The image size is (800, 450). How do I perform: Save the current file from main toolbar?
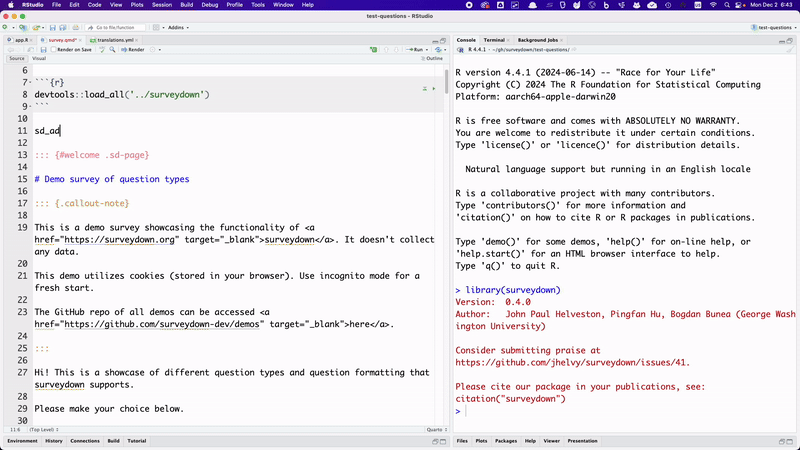point(53,28)
